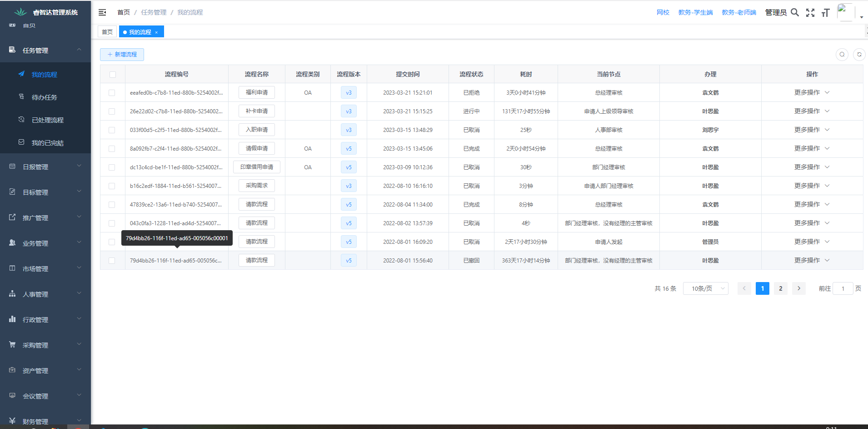
Task: Open 我的已完结 in the sidebar
Action: coord(45,142)
